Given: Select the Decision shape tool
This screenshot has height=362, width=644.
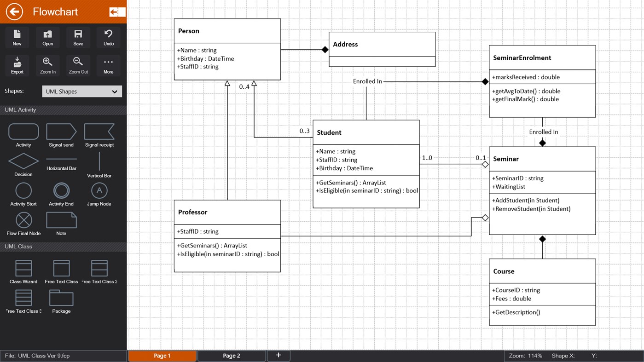Looking at the screenshot, I should [23, 164].
